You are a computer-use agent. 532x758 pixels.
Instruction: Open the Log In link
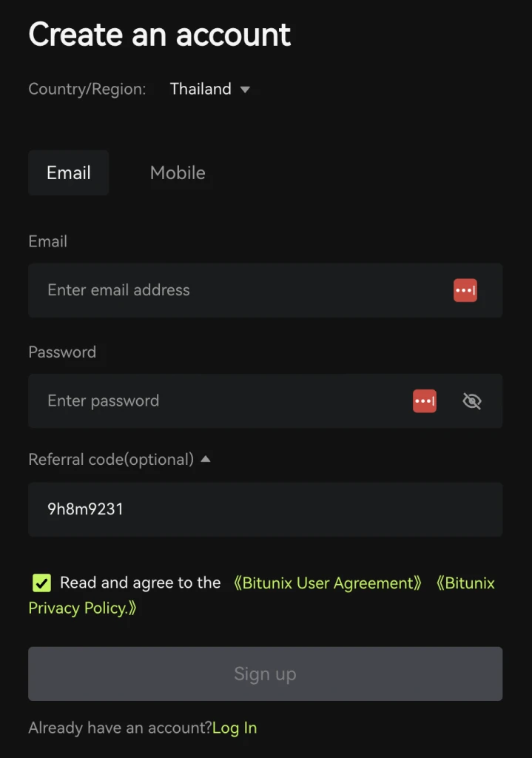tap(235, 728)
